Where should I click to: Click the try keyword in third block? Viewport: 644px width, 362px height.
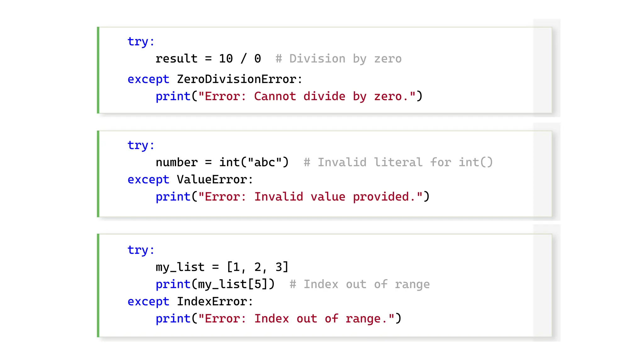point(138,250)
